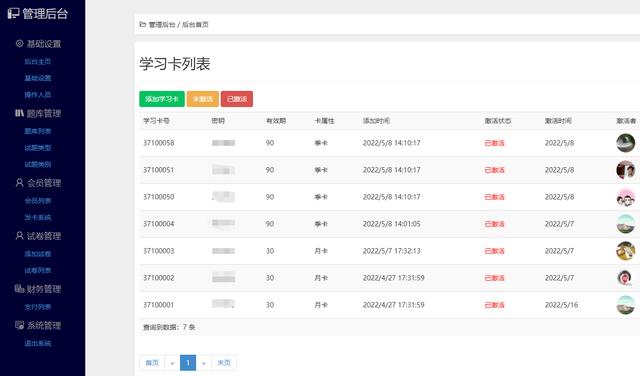The width and height of the screenshot is (640, 376).
Task: Open 试题类型 in the sidebar
Action: 38,148
